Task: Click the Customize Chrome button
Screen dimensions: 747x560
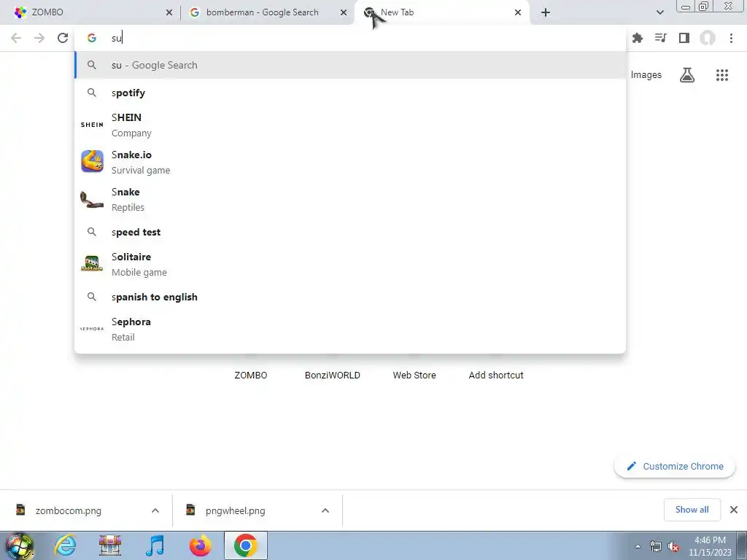Action: coord(675,466)
